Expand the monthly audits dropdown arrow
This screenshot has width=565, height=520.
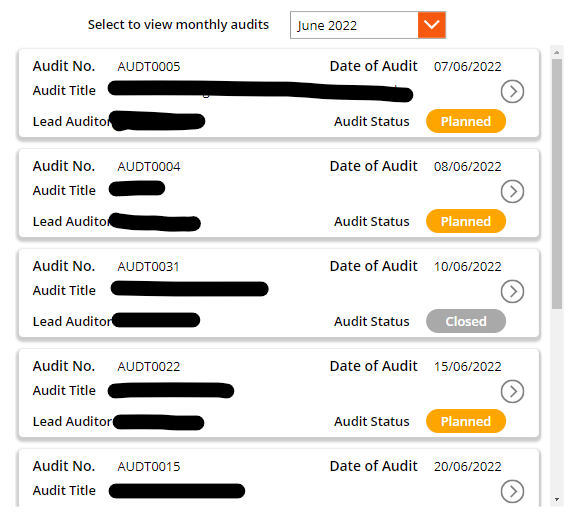tap(432, 25)
